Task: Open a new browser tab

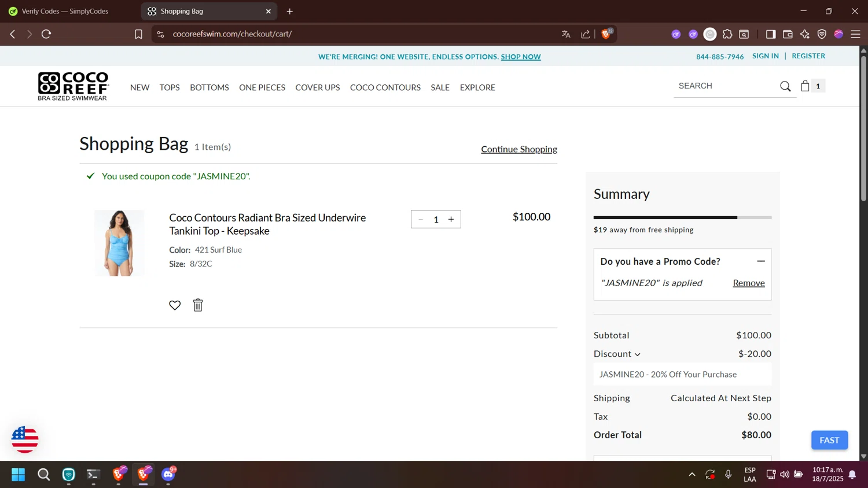Action: (290, 11)
